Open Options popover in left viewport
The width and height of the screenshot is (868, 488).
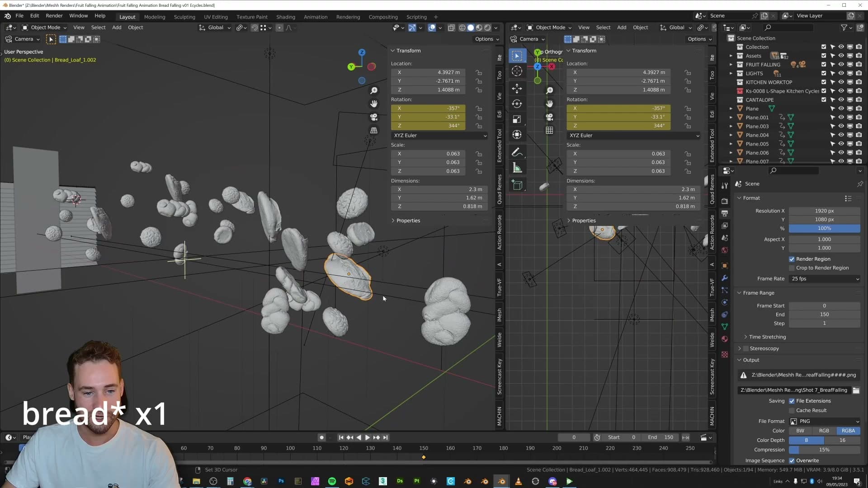487,39
